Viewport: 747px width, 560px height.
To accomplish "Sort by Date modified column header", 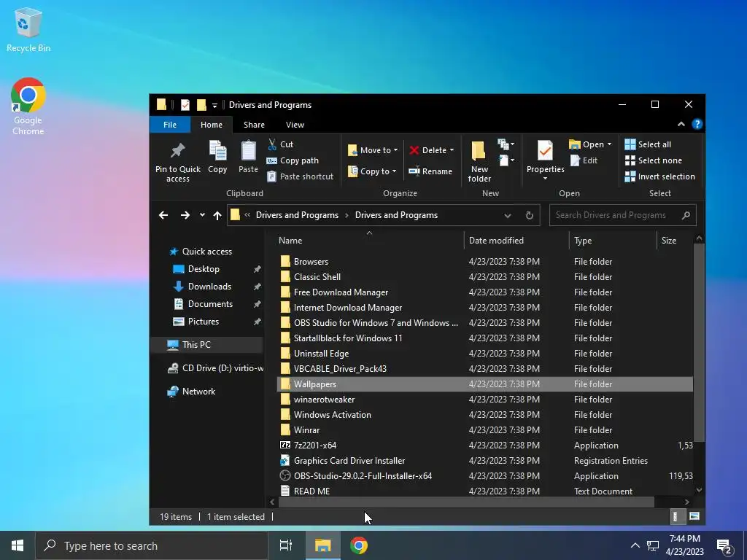I will [516, 241].
